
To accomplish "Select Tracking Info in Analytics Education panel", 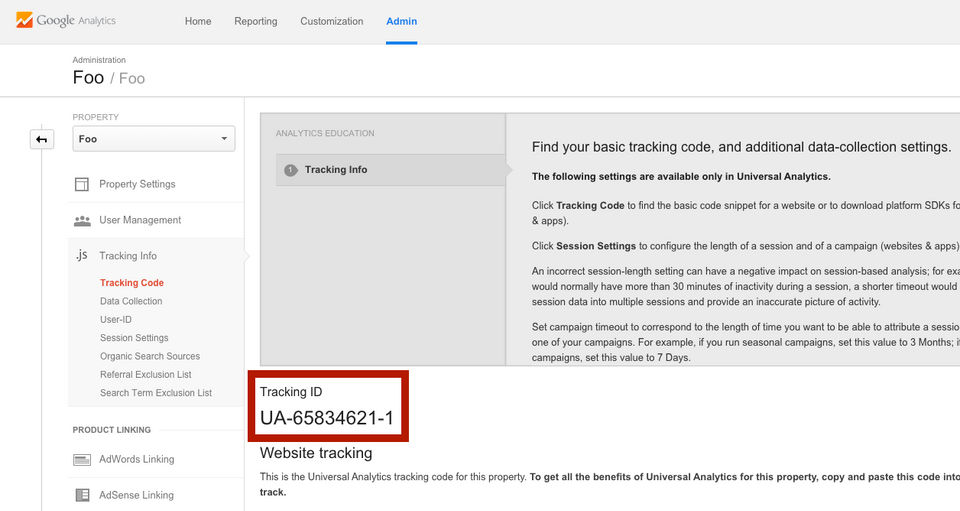I will (x=391, y=170).
